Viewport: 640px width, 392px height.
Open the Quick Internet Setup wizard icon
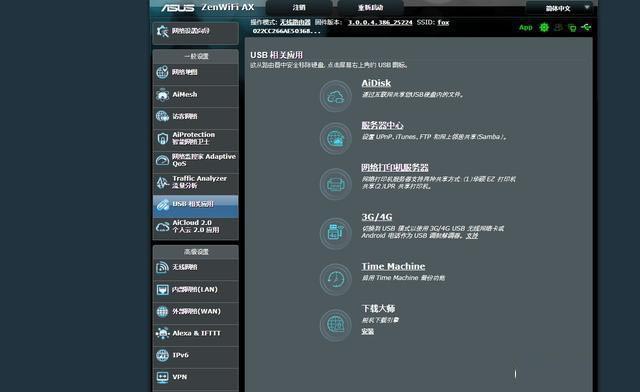(162, 31)
